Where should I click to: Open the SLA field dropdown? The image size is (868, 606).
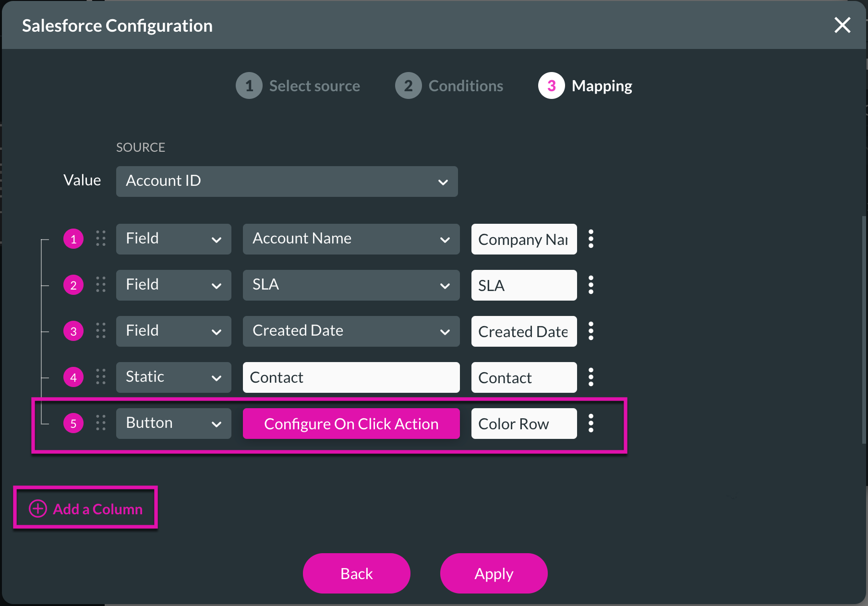[351, 285]
